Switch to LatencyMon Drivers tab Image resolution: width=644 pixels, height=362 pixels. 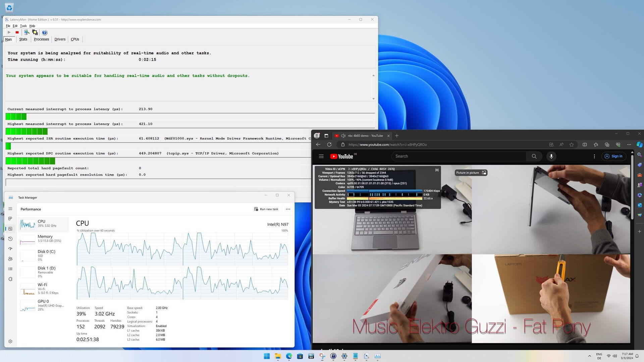(60, 39)
